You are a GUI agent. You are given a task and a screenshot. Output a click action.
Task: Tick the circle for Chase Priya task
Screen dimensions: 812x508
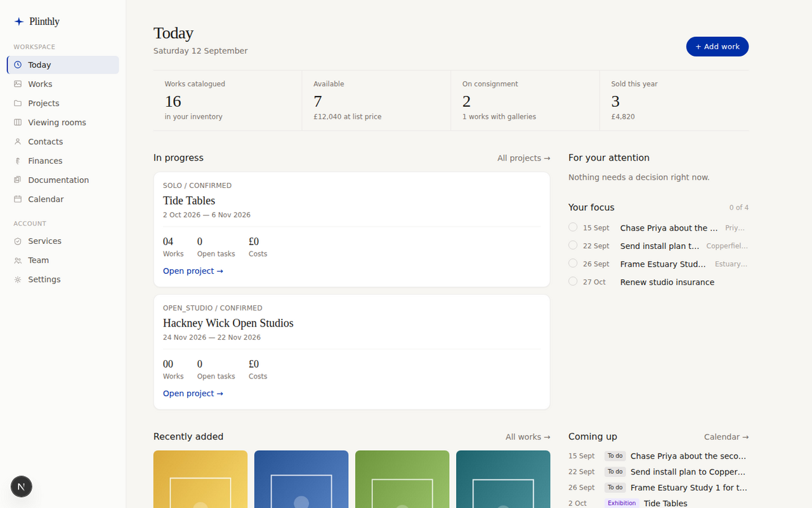(573, 227)
